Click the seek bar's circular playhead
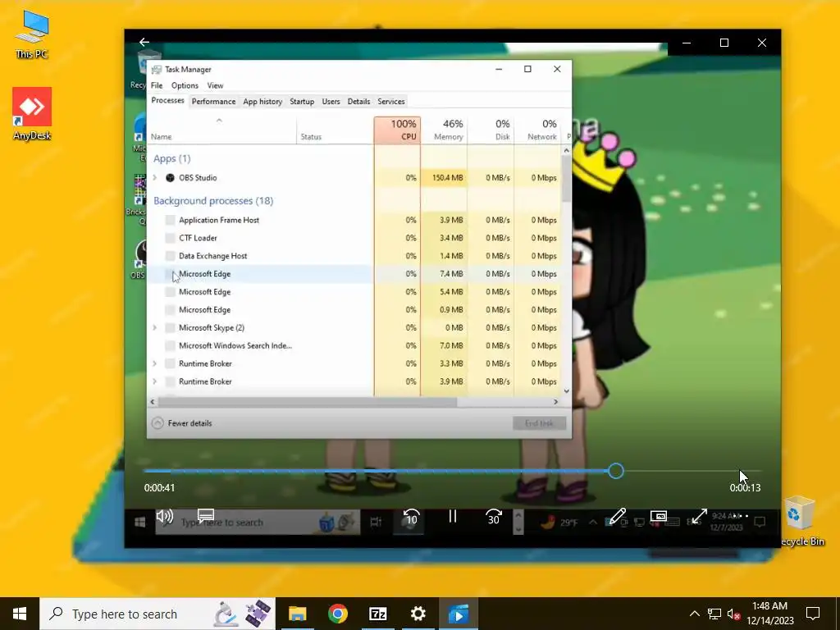Screen dimensions: 840x630 (x=616, y=471)
